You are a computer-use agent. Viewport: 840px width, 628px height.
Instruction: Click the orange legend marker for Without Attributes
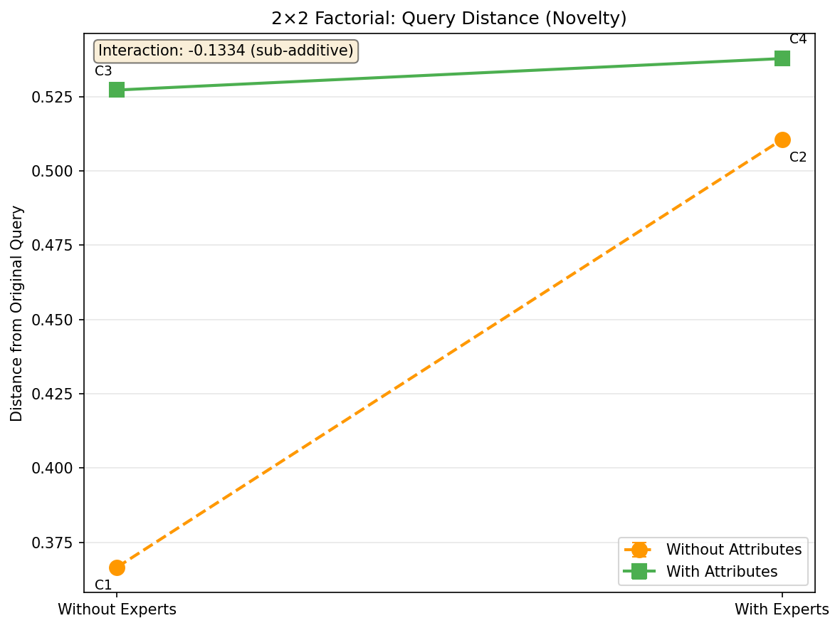coord(639,550)
